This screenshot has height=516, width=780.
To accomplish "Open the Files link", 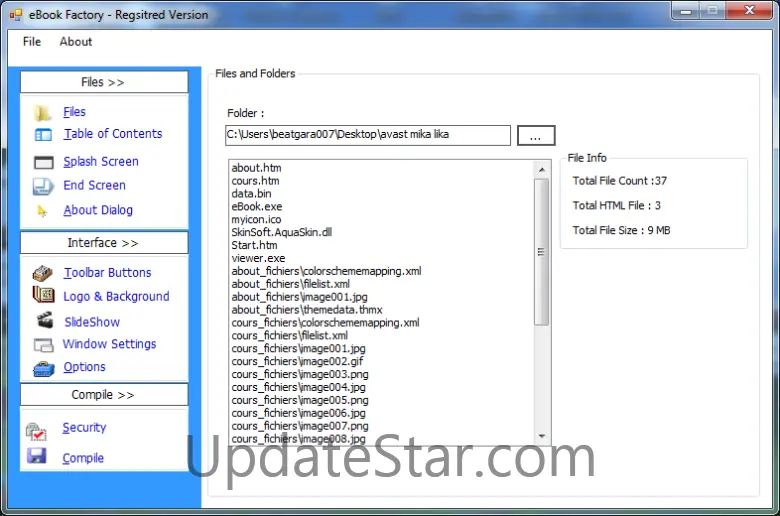I will (74, 112).
